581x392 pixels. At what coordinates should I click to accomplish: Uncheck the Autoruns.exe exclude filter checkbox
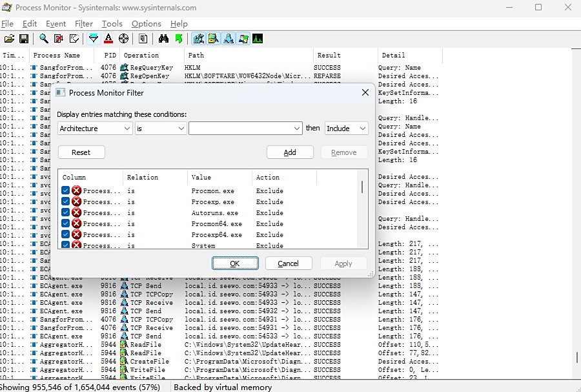point(66,212)
